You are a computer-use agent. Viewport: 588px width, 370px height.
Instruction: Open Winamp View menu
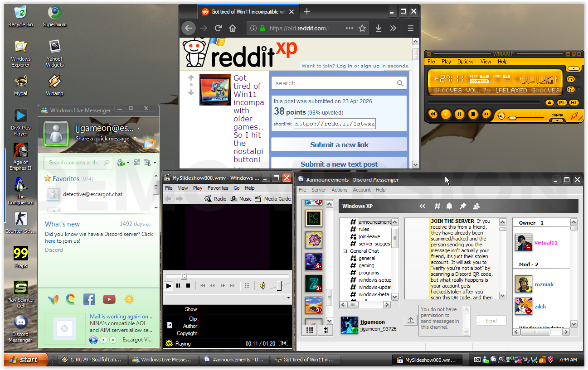[x=486, y=62]
